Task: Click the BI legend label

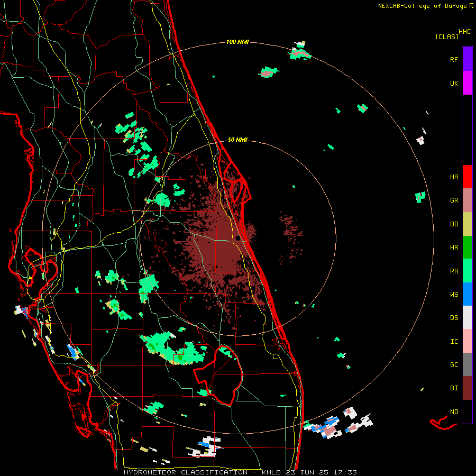Action: click(454, 388)
